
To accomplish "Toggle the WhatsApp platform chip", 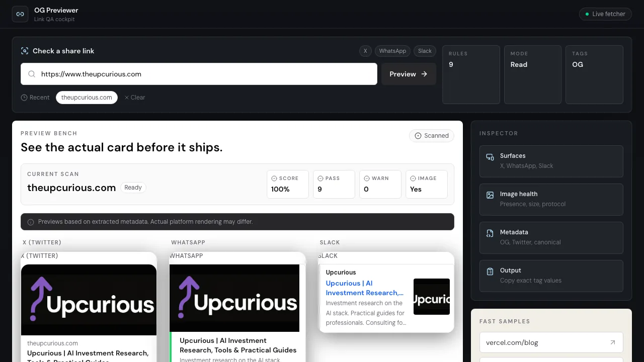I will (x=392, y=51).
